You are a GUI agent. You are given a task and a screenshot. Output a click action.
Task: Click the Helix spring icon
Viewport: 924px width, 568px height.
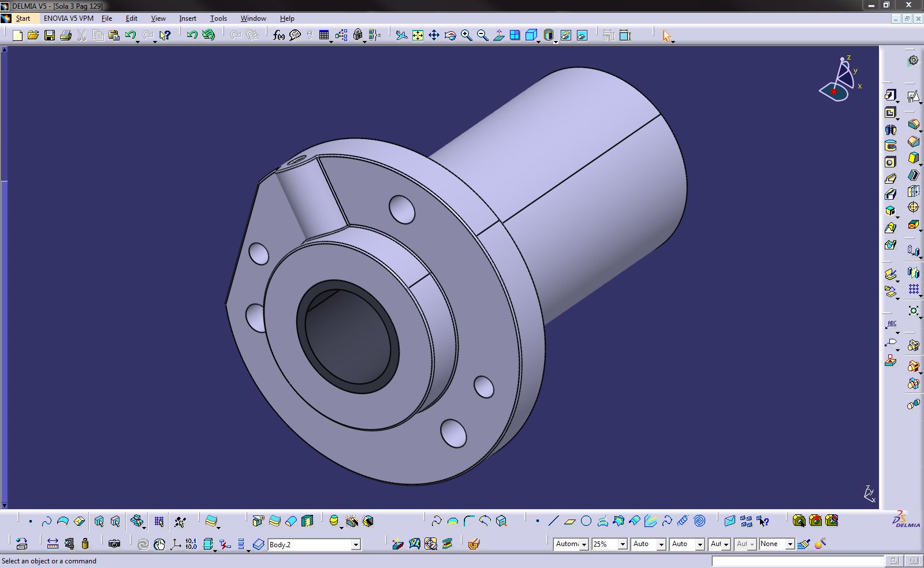point(683,521)
